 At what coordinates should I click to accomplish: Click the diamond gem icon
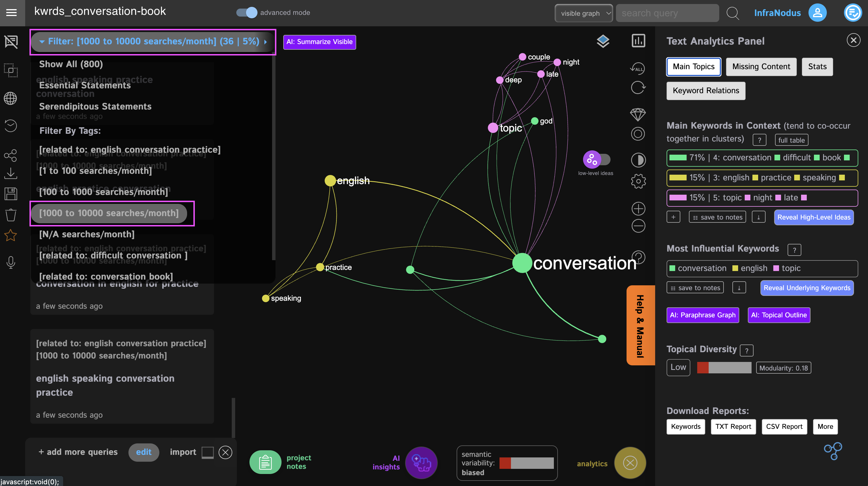638,115
